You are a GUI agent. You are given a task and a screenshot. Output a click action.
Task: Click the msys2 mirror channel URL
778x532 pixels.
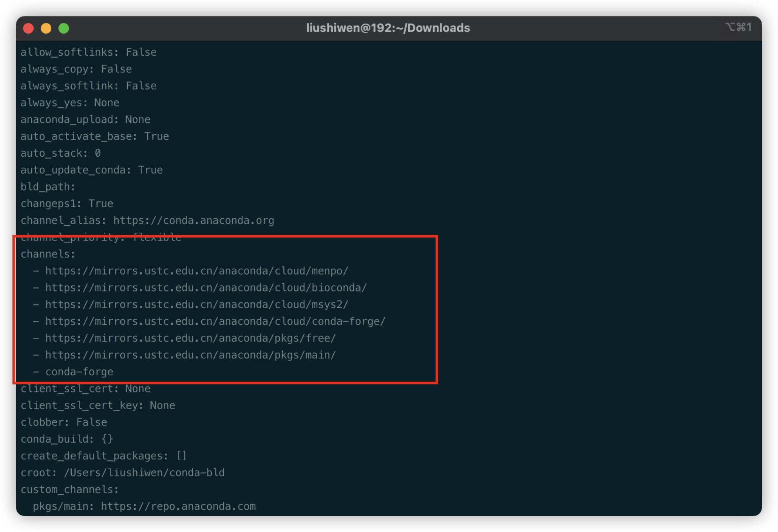coord(197,304)
